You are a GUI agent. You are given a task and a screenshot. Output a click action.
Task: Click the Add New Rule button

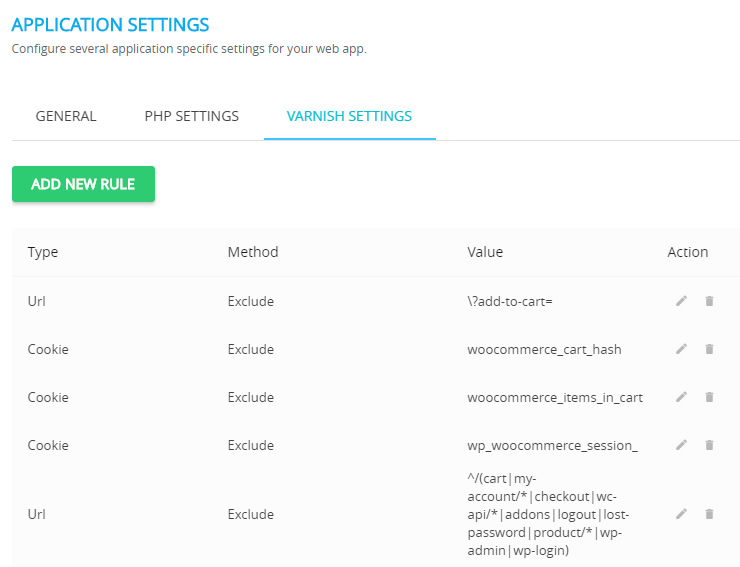[x=84, y=184]
